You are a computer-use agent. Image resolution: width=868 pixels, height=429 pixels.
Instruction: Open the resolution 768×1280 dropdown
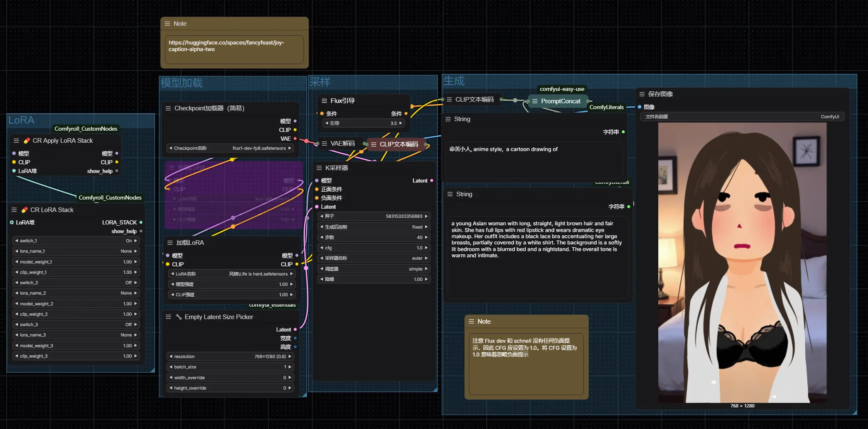pyautogui.click(x=230, y=356)
